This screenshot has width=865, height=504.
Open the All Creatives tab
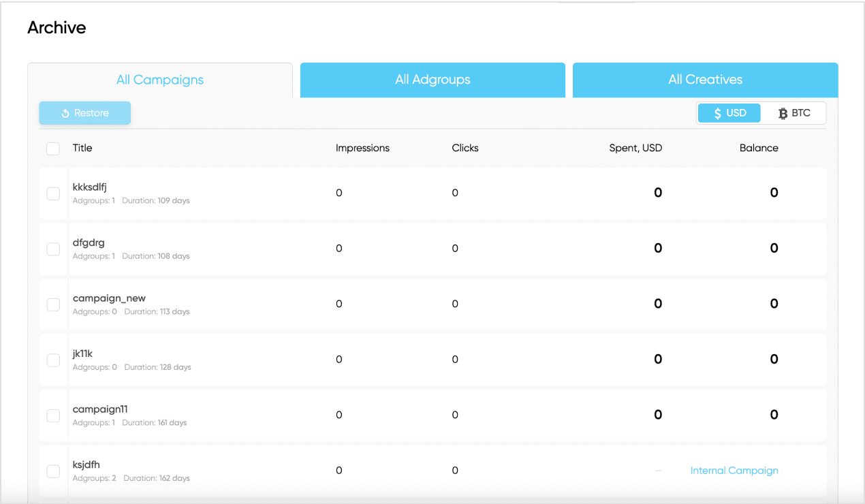705,80
